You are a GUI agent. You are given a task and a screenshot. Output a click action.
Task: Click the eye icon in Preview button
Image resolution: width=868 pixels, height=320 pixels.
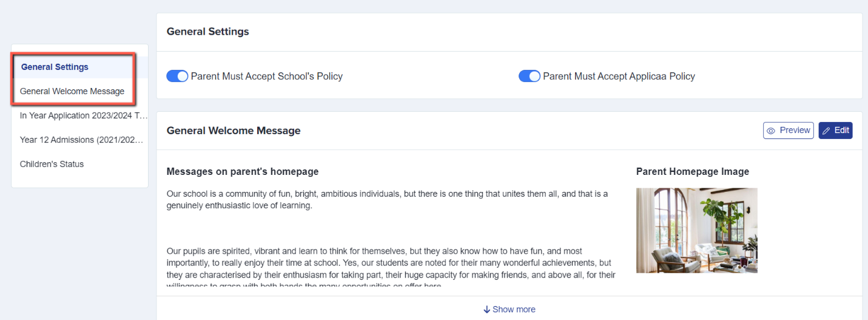(771, 131)
